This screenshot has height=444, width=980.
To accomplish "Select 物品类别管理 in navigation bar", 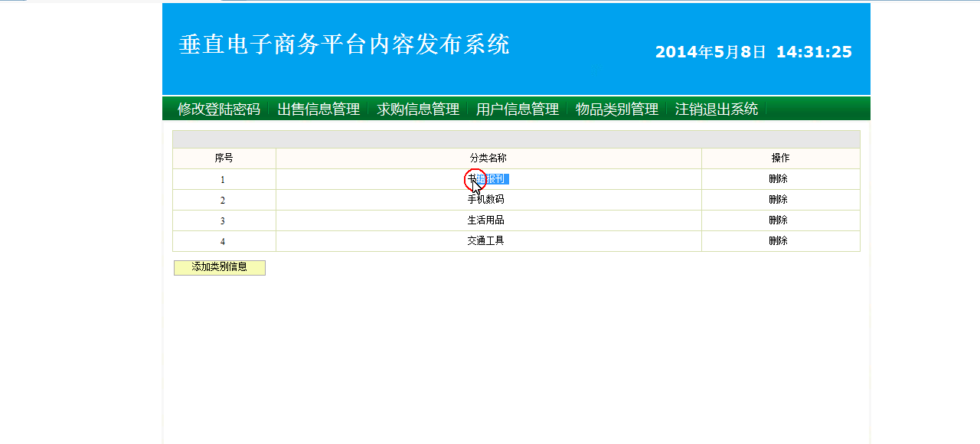I will point(617,109).
